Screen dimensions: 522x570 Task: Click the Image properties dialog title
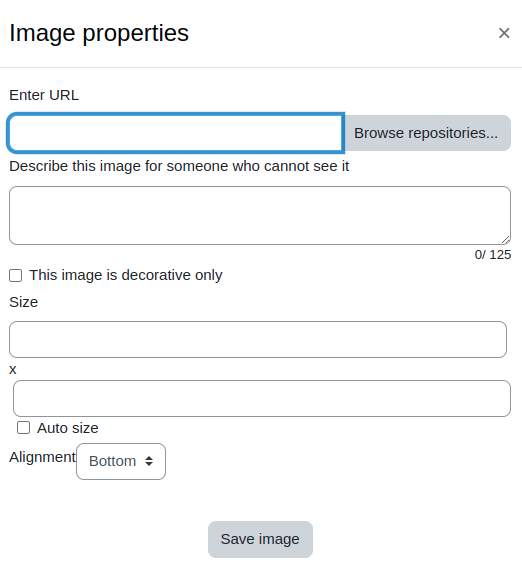(x=99, y=33)
